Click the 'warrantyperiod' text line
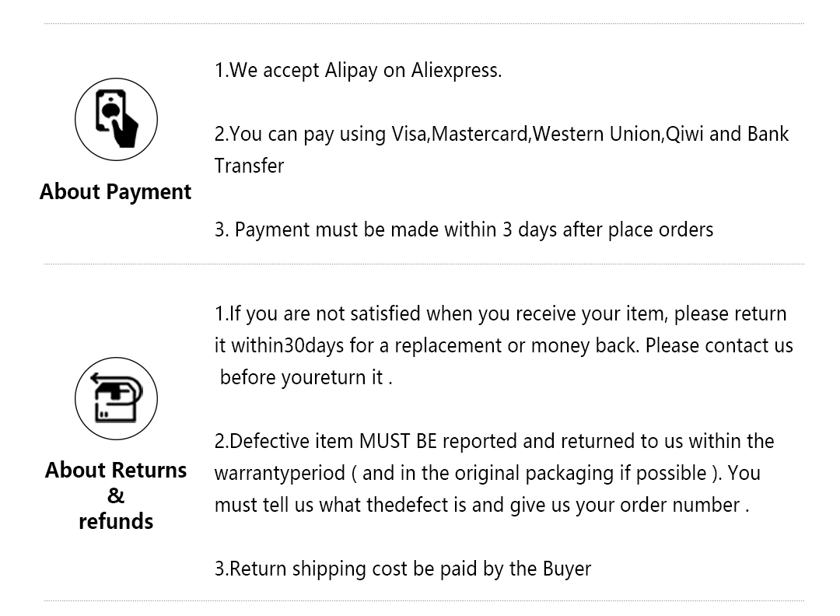The height and width of the screenshot is (616, 840). point(487,473)
